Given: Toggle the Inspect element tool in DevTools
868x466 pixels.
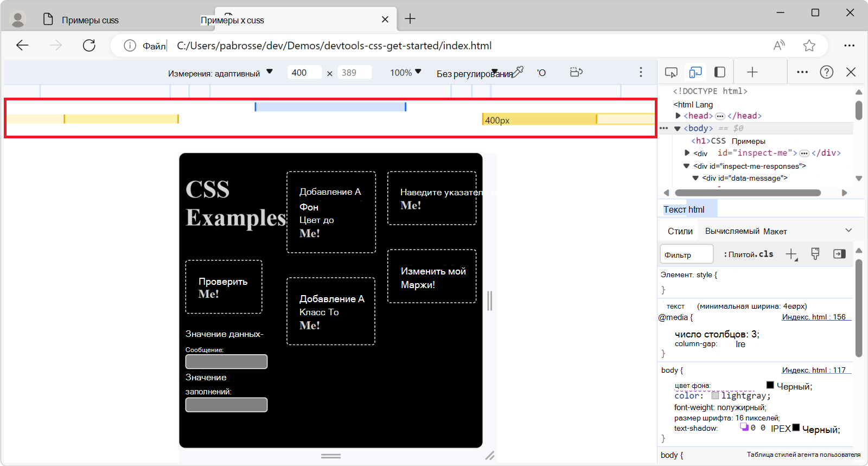Looking at the screenshot, I should tap(671, 72).
